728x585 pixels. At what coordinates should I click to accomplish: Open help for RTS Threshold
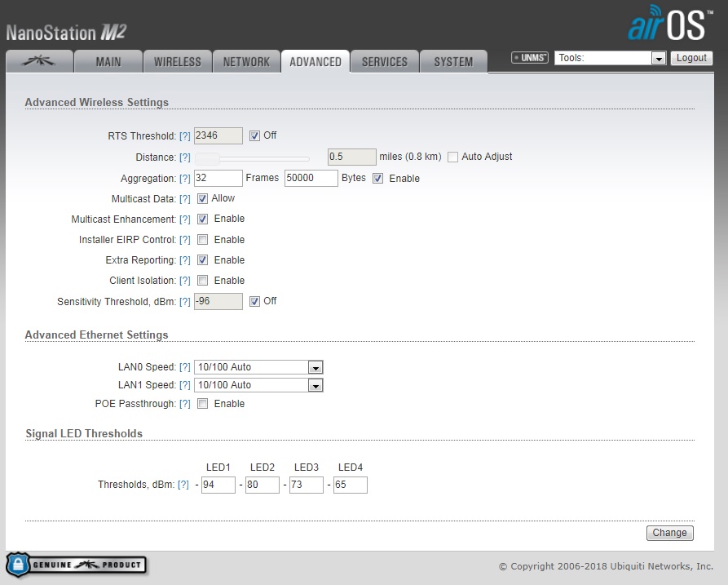pos(185,136)
